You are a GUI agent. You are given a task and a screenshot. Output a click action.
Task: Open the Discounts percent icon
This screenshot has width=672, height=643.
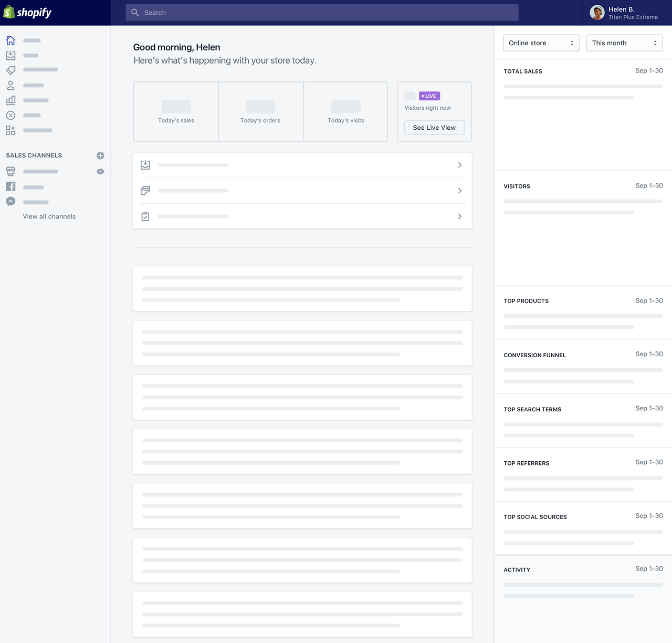coord(10,115)
